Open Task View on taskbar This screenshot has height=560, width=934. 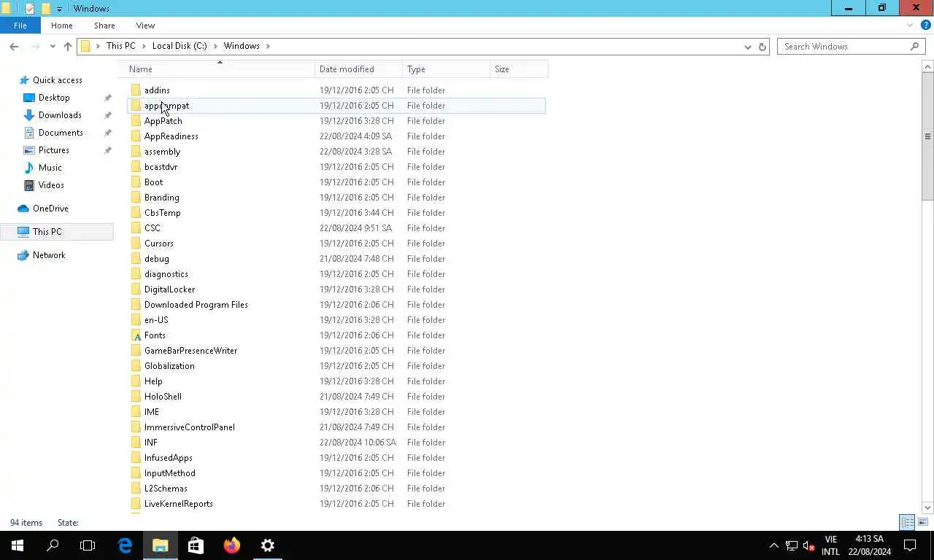tap(88, 545)
